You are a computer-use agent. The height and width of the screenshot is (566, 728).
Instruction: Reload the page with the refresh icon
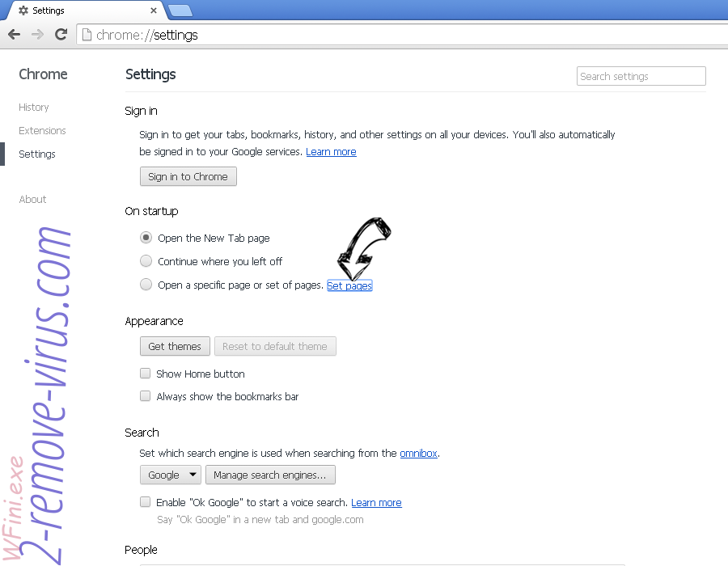61,34
